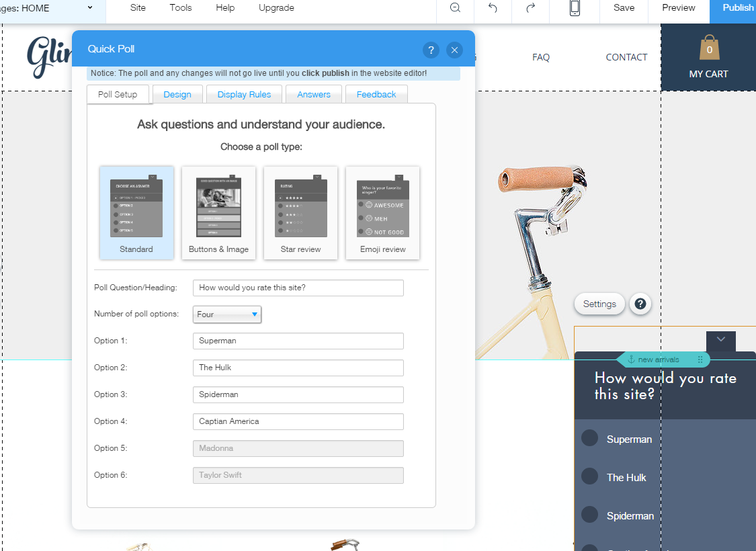Click the new arrivals anchor label

pyautogui.click(x=658, y=359)
